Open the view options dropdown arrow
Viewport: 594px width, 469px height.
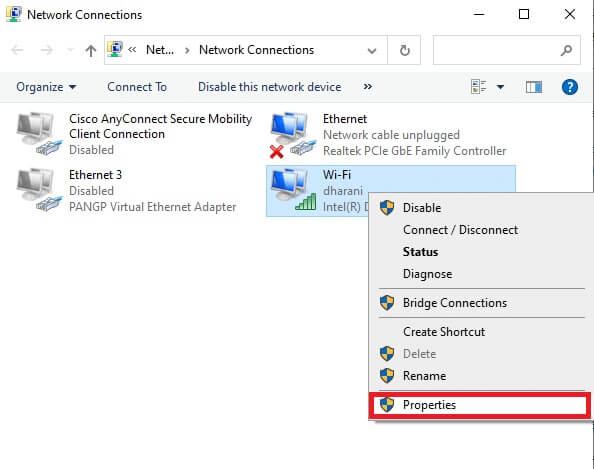pyautogui.click(x=500, y=87)
